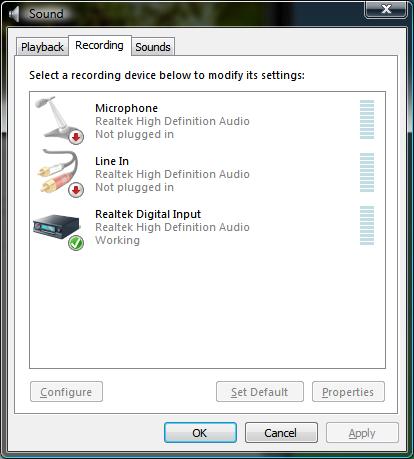Click the OK button

tap(200, 433)
